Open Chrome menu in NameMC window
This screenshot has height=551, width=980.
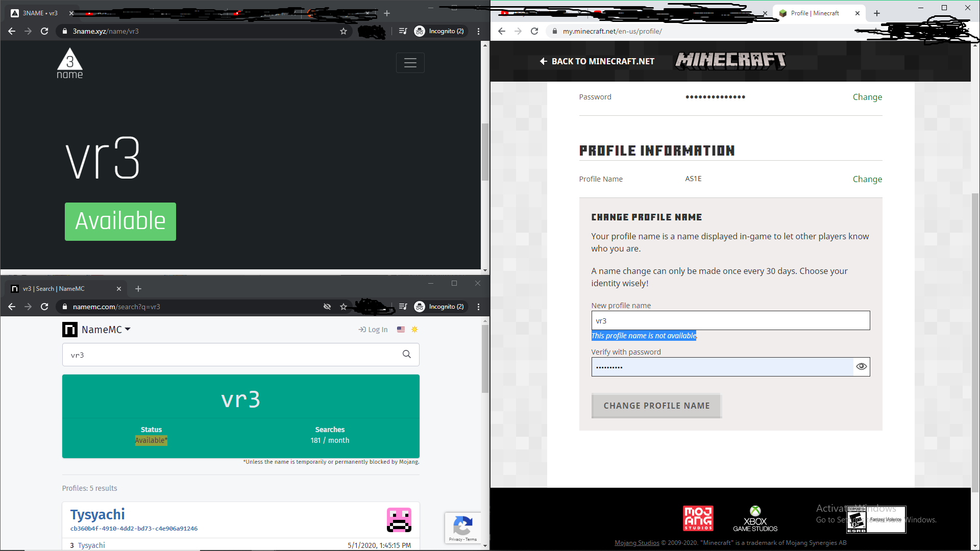coord(478,307)
